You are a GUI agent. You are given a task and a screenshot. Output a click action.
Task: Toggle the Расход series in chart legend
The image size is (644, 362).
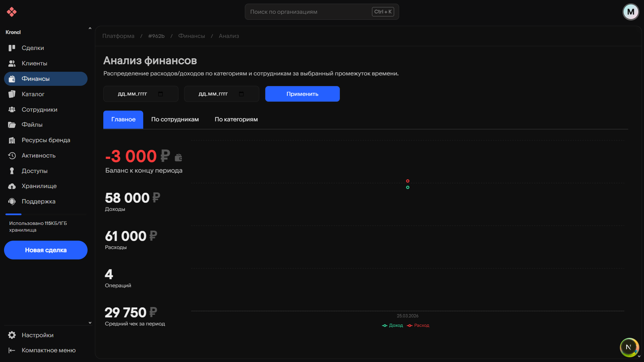(418, 325)
